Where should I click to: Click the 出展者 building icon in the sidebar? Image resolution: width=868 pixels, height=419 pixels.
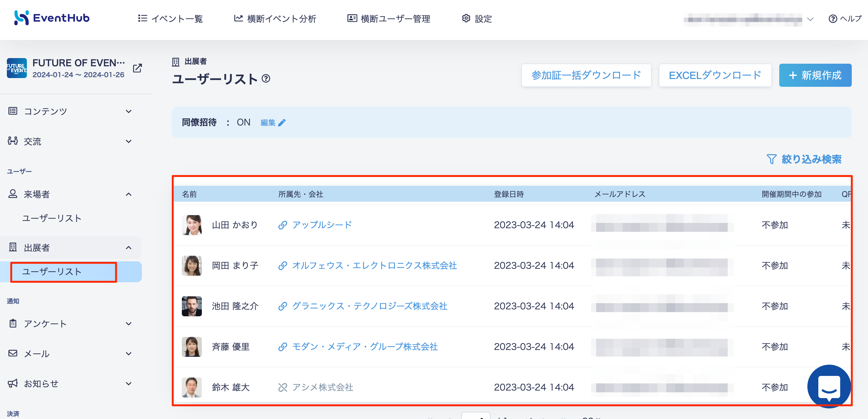tap(13, 247)
